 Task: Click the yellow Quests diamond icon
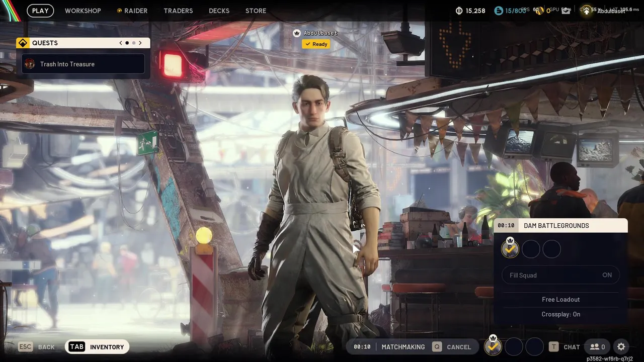tap(23, 43)
